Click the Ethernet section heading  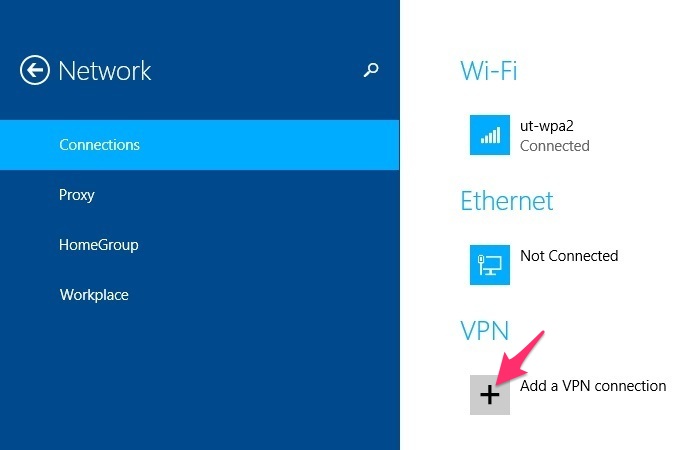click(506, 201)
